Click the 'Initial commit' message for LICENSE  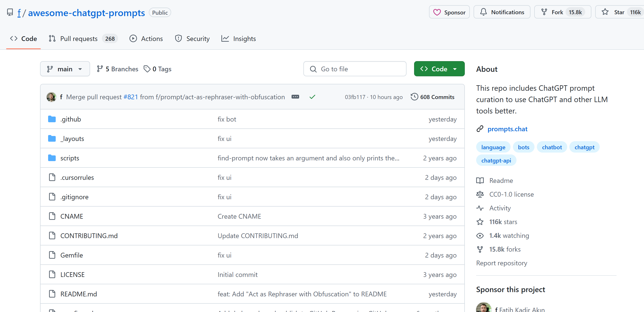(237, 275)
